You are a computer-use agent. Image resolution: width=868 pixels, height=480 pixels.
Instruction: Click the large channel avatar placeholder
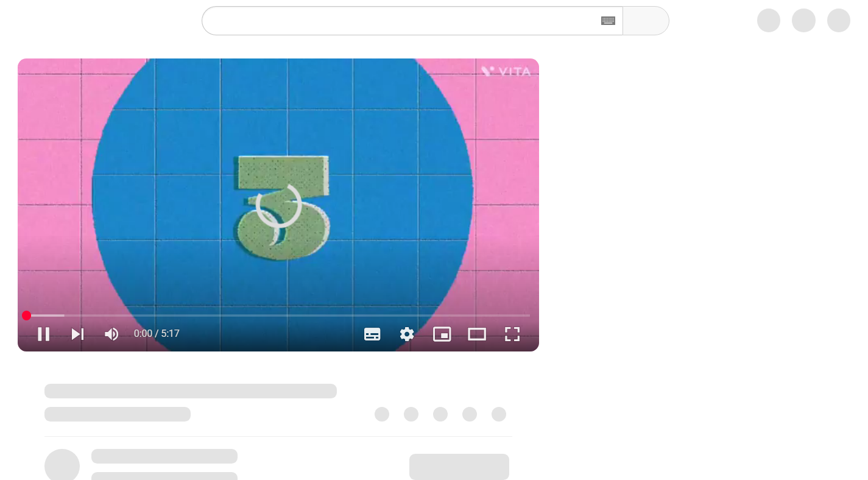pos(62,465)
